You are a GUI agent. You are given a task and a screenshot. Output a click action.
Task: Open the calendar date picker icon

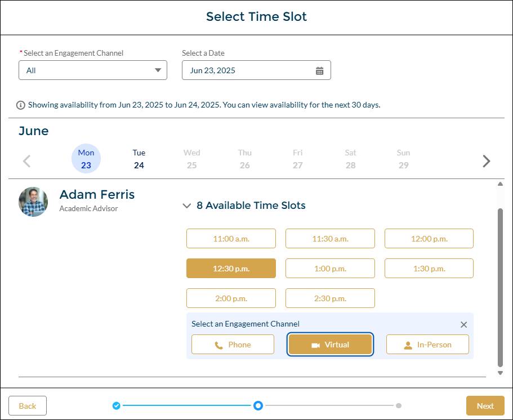coord(319,70)
